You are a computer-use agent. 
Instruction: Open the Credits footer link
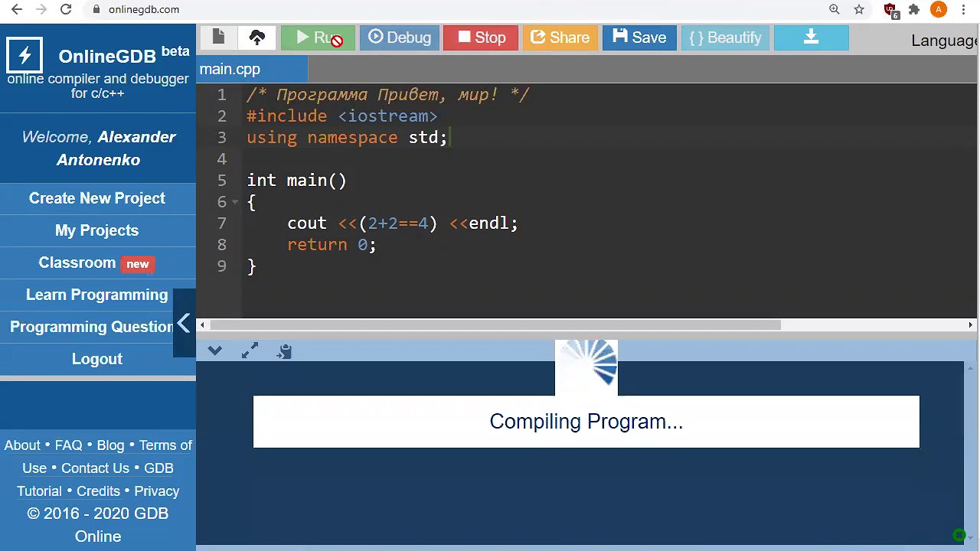point(98,491)
